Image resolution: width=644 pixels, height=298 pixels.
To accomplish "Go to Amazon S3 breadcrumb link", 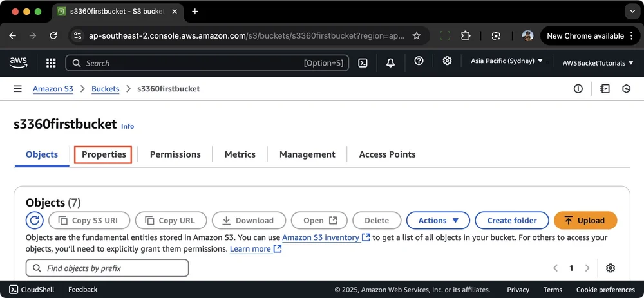I will pyautogui.click(x=53, y=89).
